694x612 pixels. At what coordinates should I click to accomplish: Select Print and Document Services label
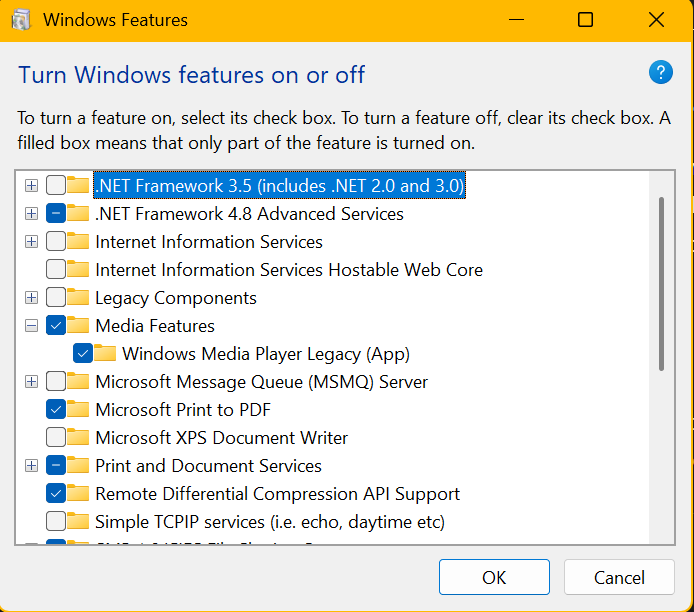coord(208,466)
